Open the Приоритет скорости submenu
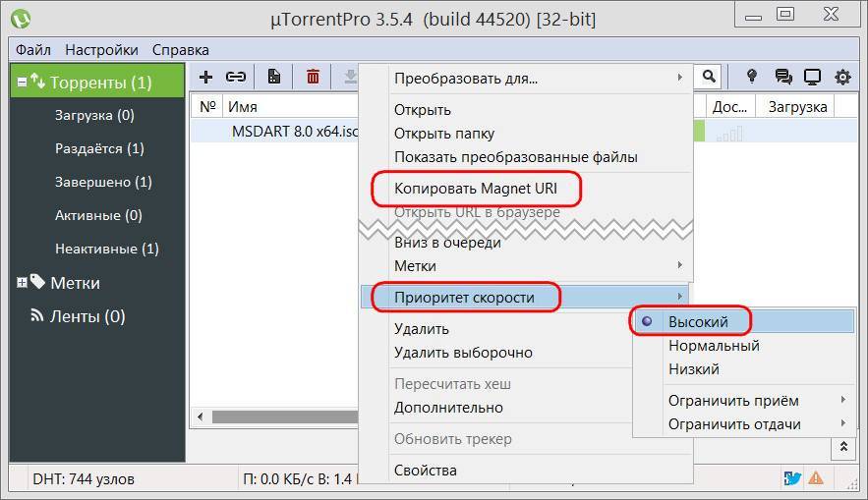Viewport: 868px width, 500px height. [527, 297]
